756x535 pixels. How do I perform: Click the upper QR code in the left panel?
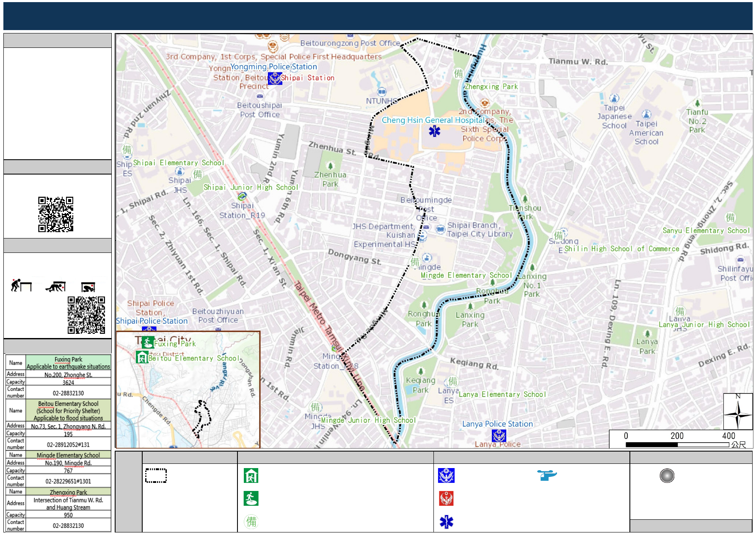pos(56,214)
